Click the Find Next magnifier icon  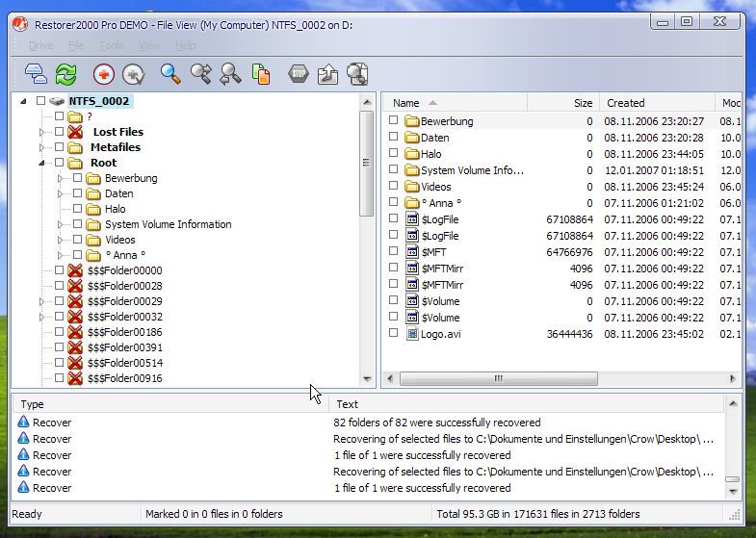click(201, 74)
